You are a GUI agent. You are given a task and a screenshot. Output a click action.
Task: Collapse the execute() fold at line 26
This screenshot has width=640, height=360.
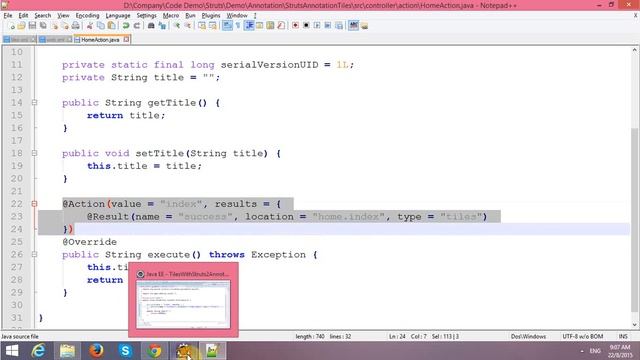click(x=35, y=254)
